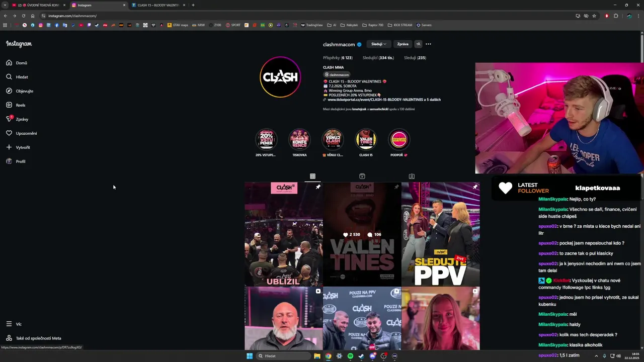Switch to the Reels profile tab
Screen dimensions: 644x362
(362, 176)
